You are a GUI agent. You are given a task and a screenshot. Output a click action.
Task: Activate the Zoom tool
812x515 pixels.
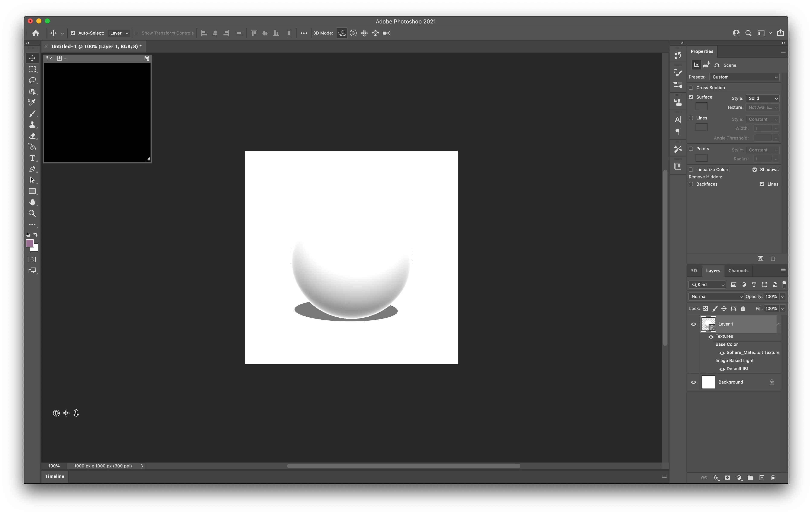point(32,213)
